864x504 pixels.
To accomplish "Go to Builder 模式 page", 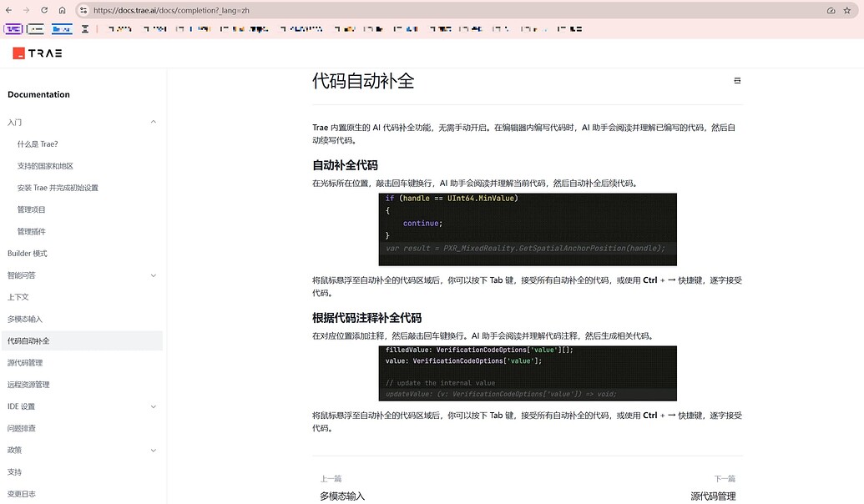I will click(x=28, y=254).
